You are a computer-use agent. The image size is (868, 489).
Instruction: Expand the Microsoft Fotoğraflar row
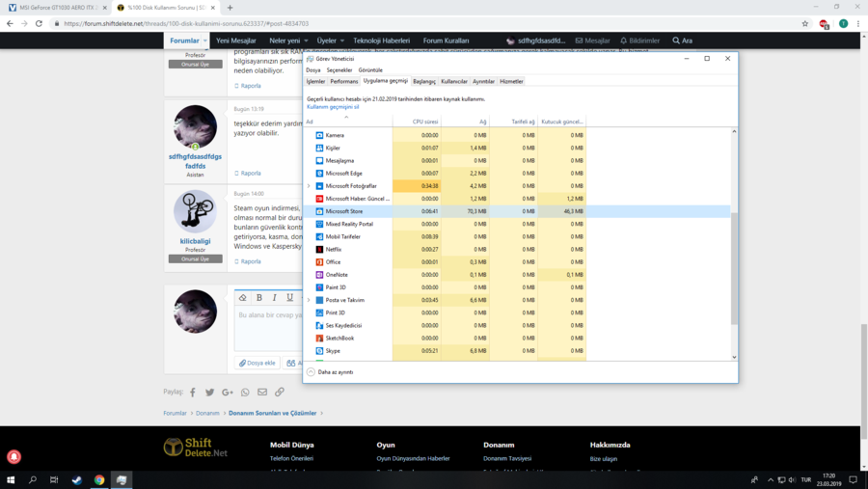[x=309, y=186]
